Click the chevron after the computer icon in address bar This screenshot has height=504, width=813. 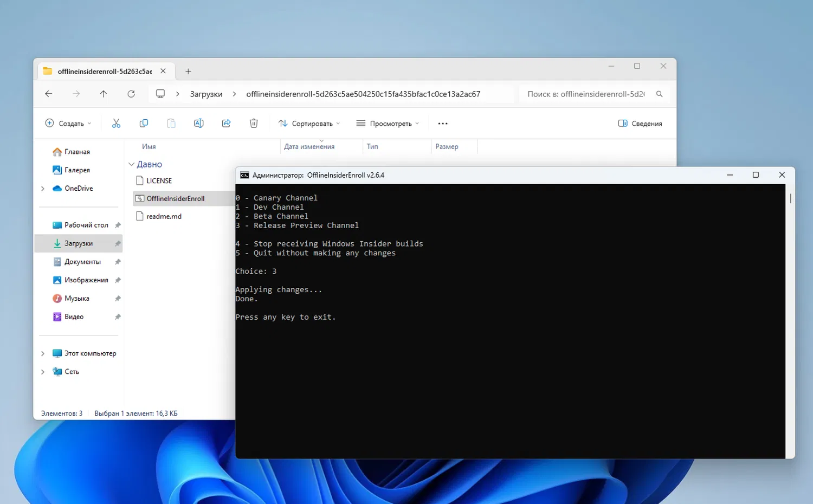[x=177, y=94]
